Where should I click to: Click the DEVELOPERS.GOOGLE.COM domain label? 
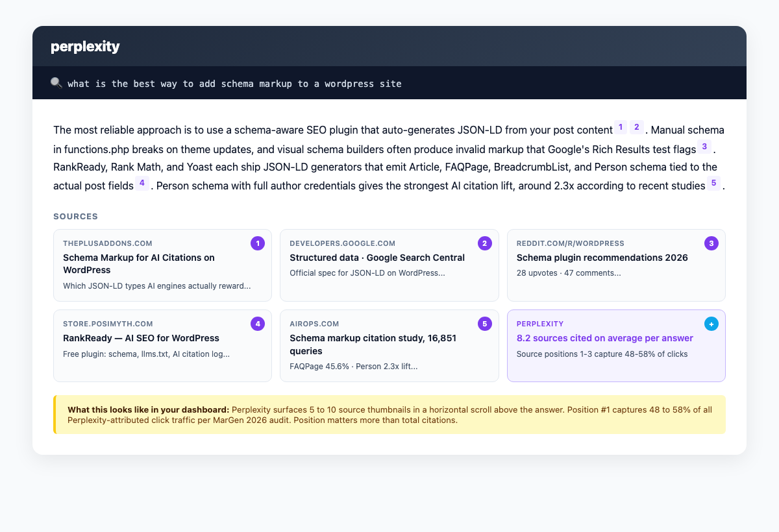point(342,243)
